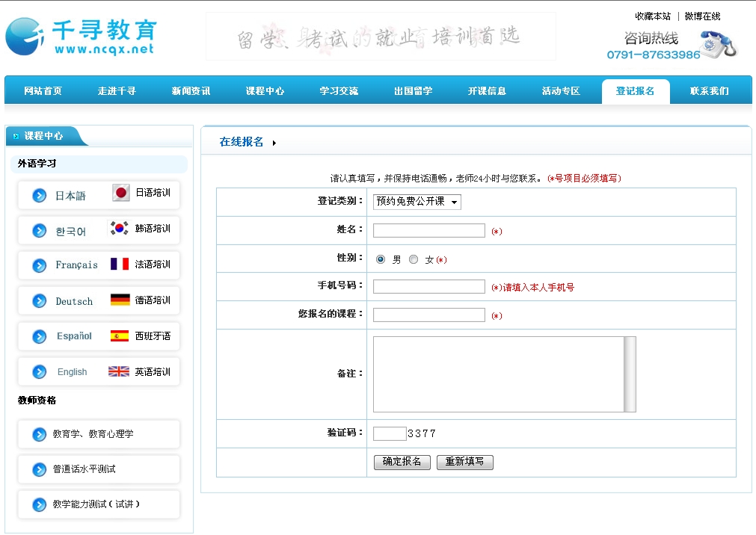This screenshot has width=756, height=535.
Task: Click the 备注 textarea scrollbar
Action: click(x=630, y=374)
